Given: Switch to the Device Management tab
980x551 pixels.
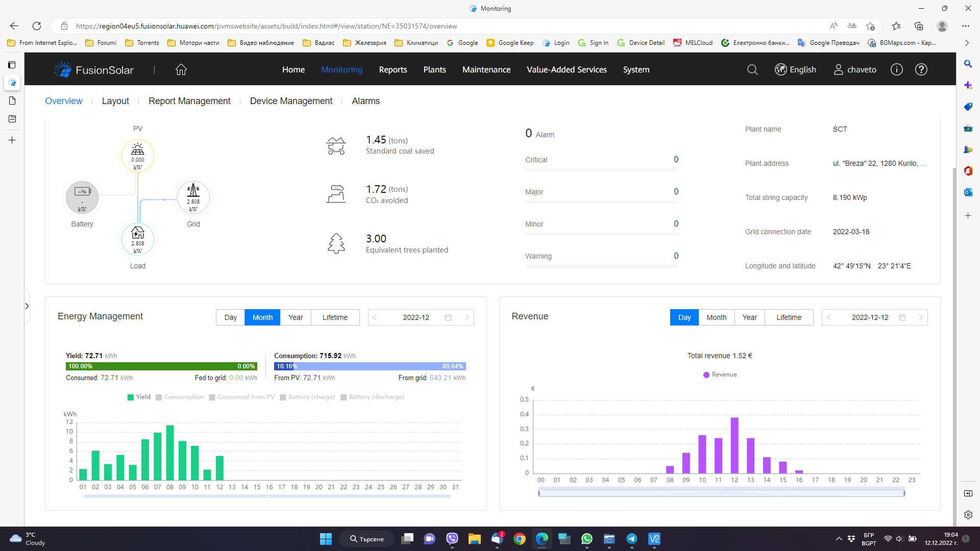Looking at the screenshot, I should [x=291, y=101].
